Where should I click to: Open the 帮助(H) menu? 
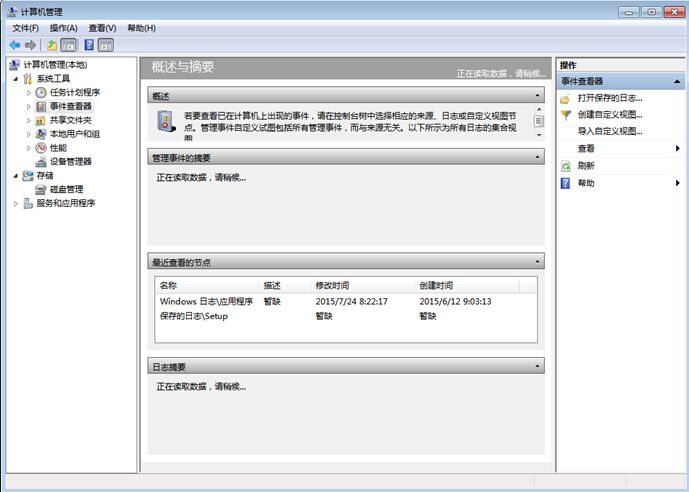[141, 28]
